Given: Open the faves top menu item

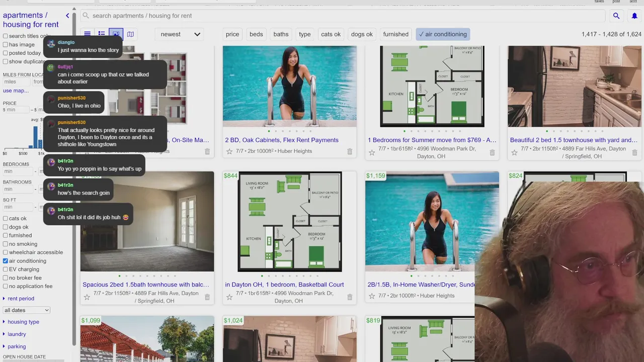Looking at the screenshot, I should click(599, 2).
